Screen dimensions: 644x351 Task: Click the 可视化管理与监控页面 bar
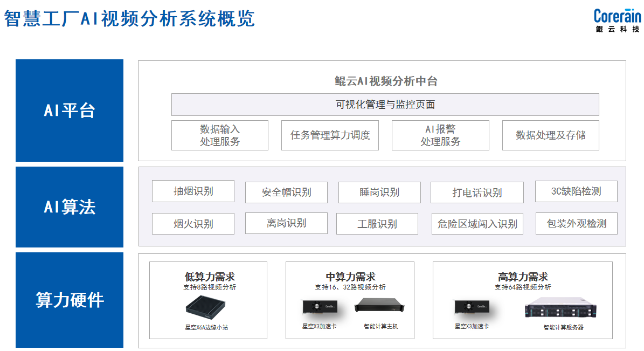pyautogui.click(x=385, y=105)
